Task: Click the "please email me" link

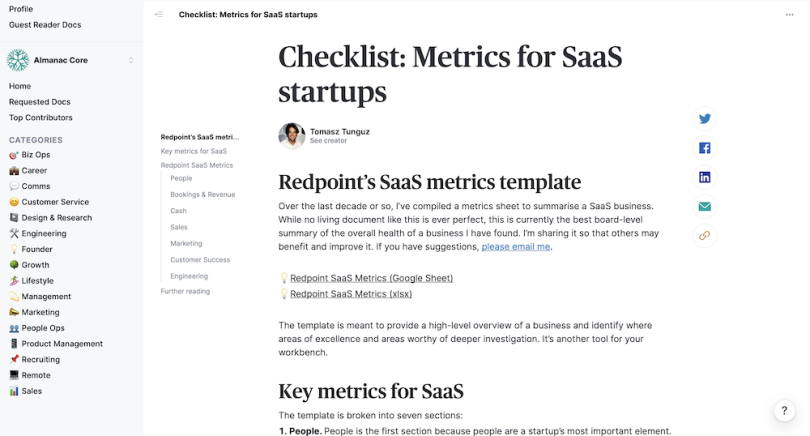Action: pyautogui.click(x=516, y=247)
